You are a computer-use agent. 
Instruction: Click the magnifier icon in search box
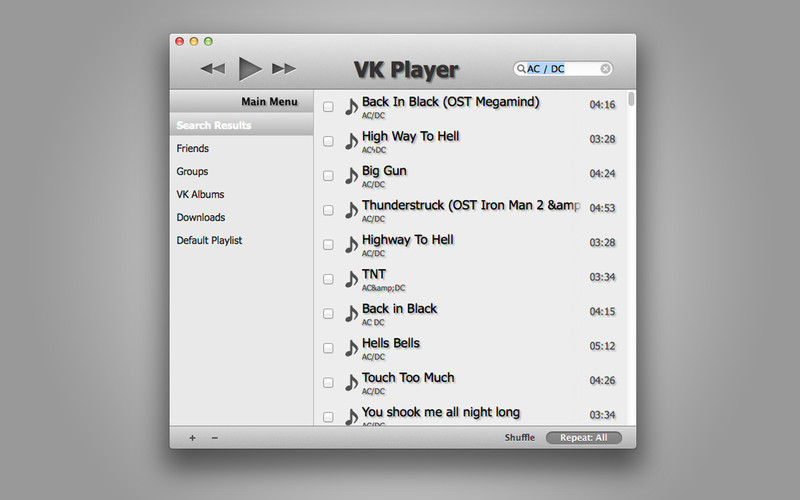click(521, 69)
